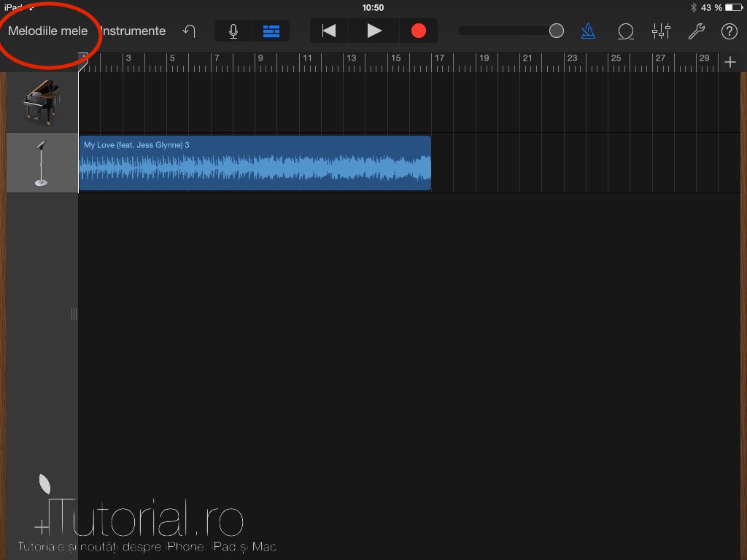
Task: Tap the battery indicator in status bar
Action: (x=734, y=7)
